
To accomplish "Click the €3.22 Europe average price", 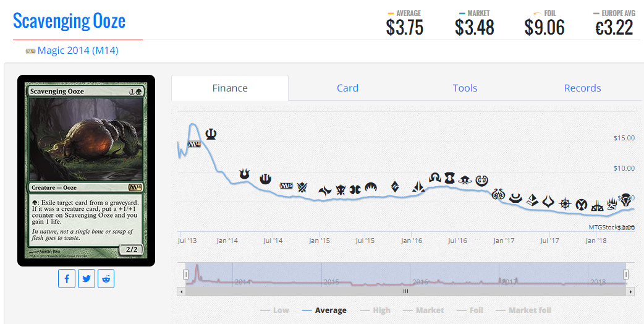I will coord(614,28).
